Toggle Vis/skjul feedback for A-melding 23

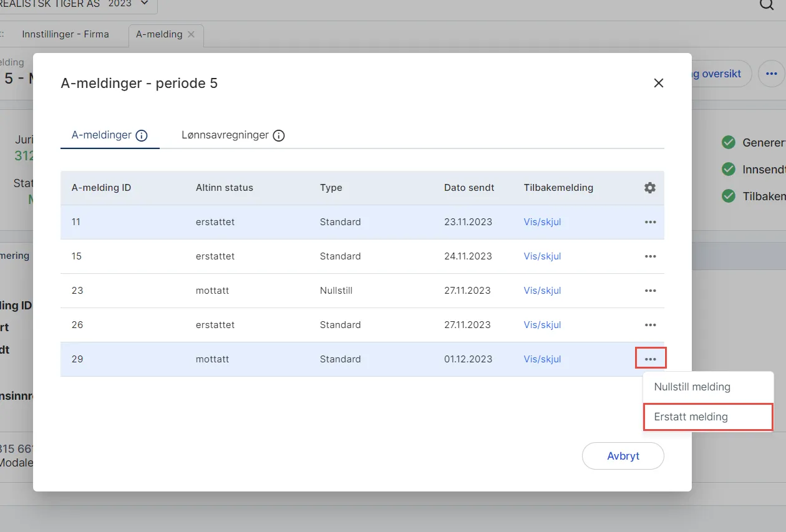(x=542, y=291)
